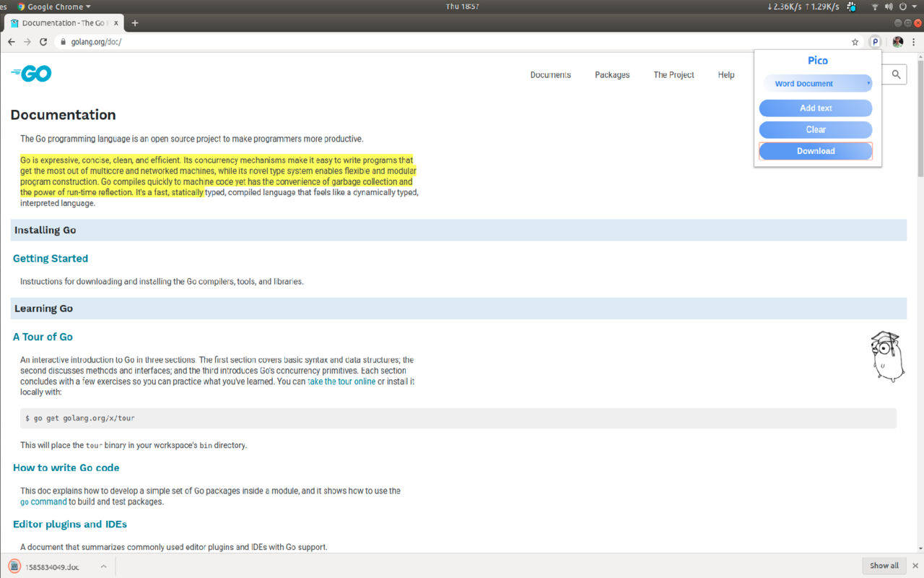Open the new tab plus button
Viewport: 924px width, 578px height.
135,23
